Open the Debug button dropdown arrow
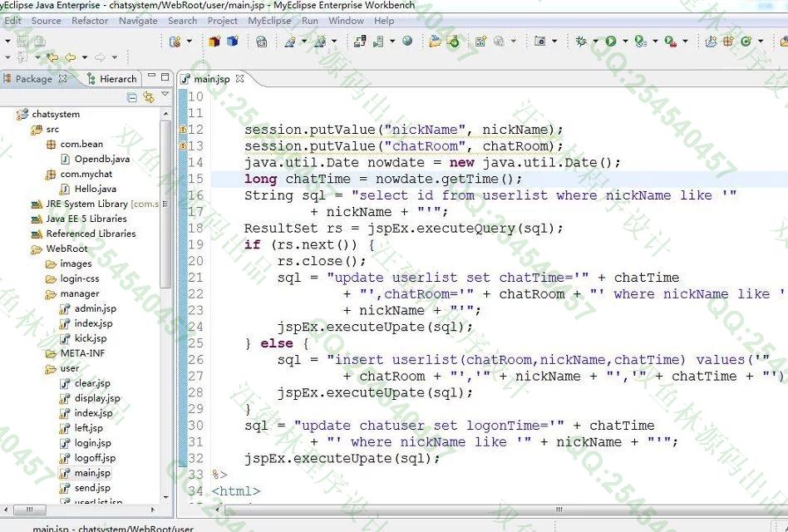Image resolution: width=788 pixels, height=532 pixels. coord(594,41)
